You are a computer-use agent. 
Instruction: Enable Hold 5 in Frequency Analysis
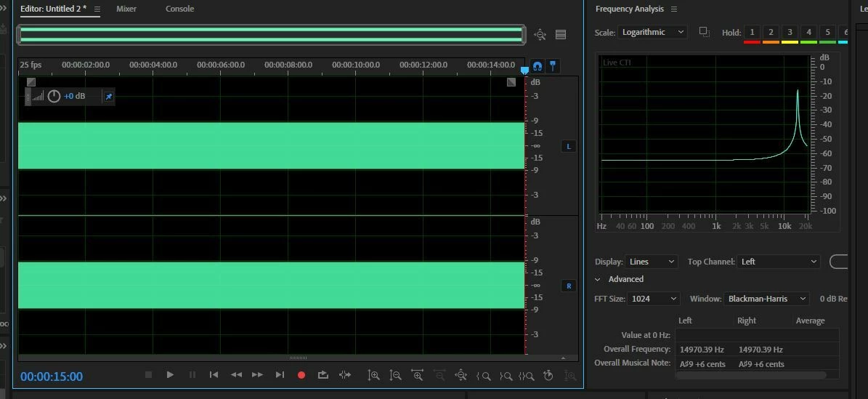pos(827,33)
